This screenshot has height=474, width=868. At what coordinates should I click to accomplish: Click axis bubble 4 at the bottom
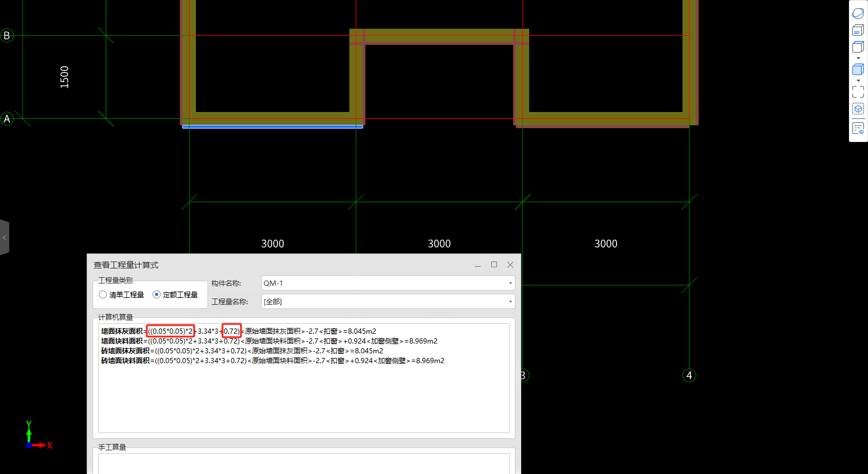(x=689, y=375)
